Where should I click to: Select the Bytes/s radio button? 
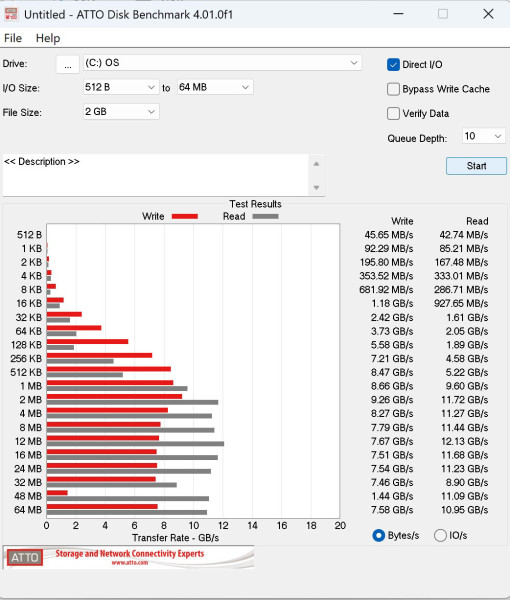point(378,535)
